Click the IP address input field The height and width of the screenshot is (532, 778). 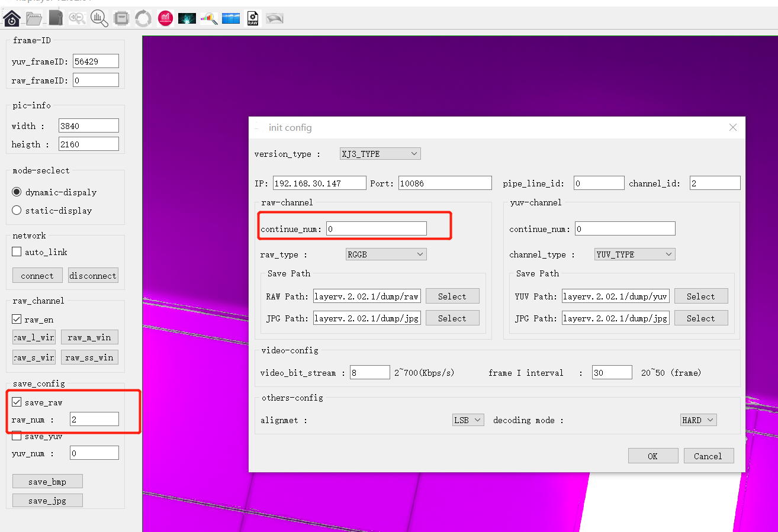point(319,183)
